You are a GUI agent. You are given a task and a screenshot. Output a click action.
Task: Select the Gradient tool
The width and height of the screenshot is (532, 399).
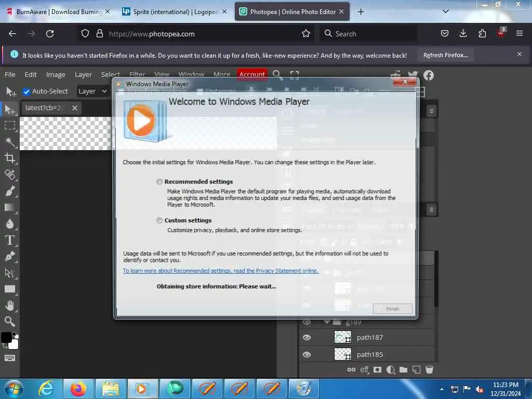pyautogui.click(x=10, y=207)
